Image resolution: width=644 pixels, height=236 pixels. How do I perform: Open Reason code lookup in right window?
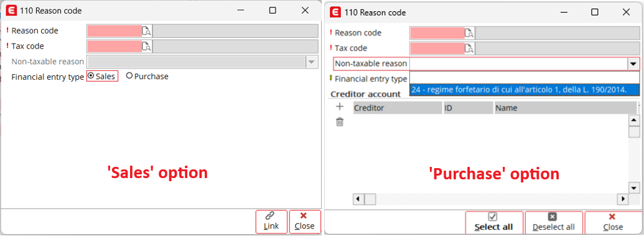[469, 33]
